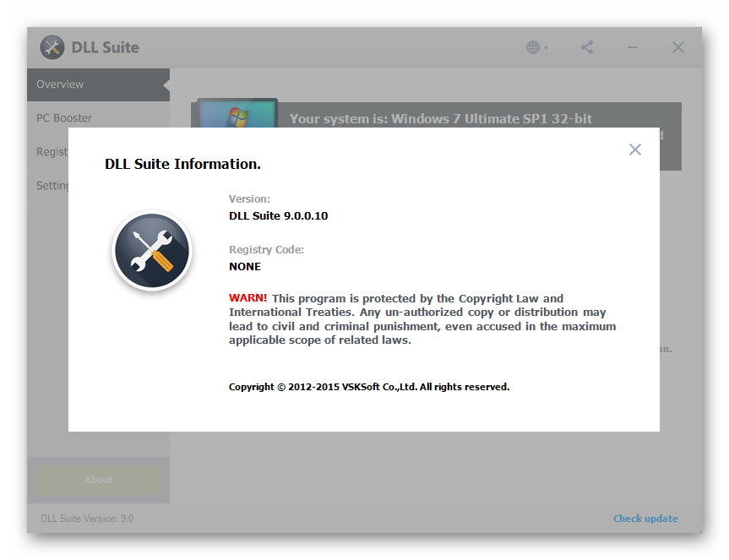Click the 'Your system is' banner text
729x560 pixels.
441,119
